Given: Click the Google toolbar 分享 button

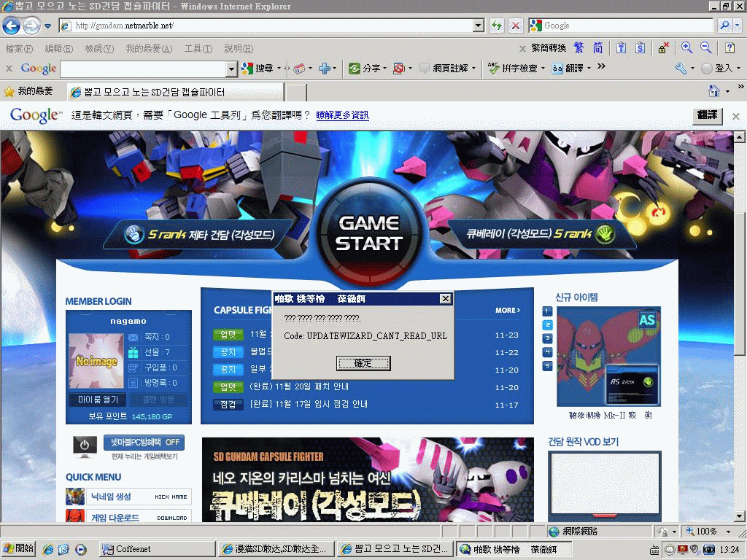Looking at the screenshot, I should (365, 69).
